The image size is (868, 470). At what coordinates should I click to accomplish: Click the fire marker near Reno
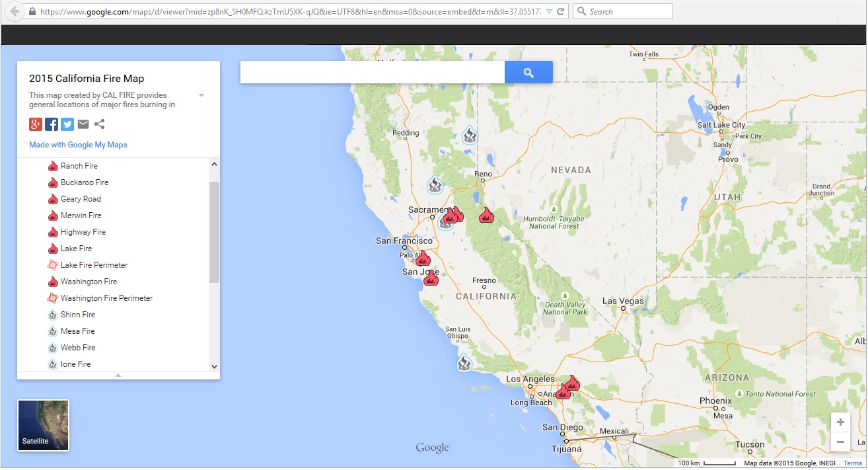coord(486,215)
